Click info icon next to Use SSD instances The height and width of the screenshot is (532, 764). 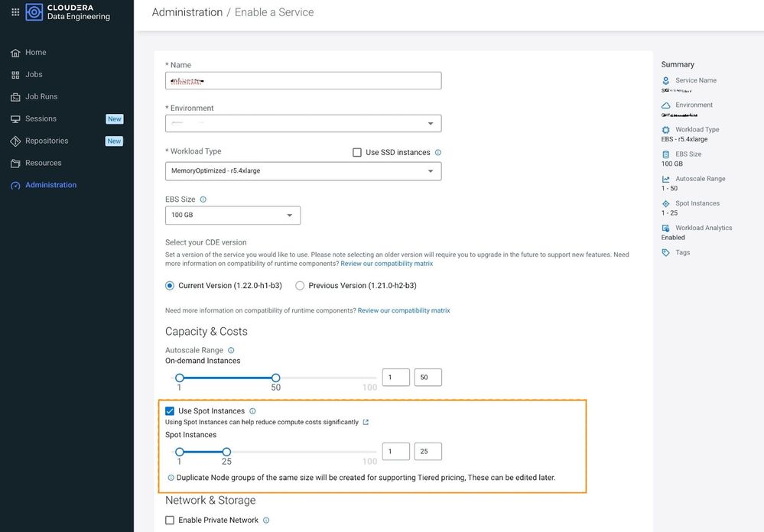coord(438,152)
